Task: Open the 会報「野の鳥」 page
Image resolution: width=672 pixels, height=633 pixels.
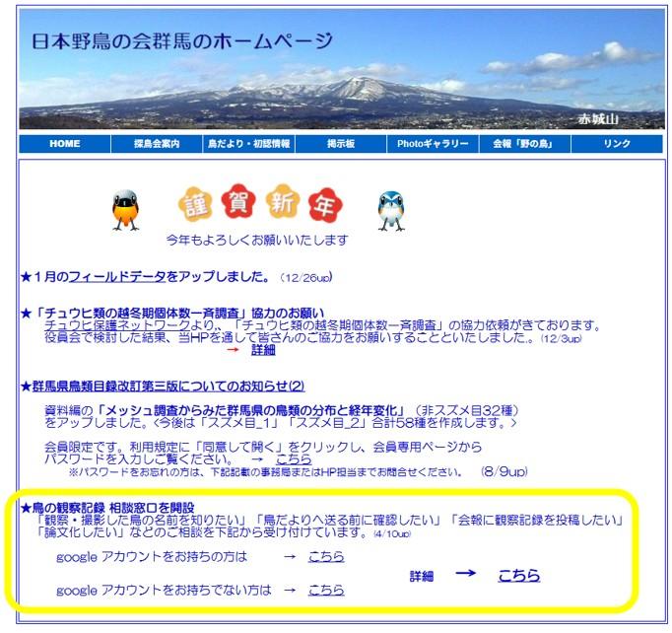Action: tap(524, 144)
